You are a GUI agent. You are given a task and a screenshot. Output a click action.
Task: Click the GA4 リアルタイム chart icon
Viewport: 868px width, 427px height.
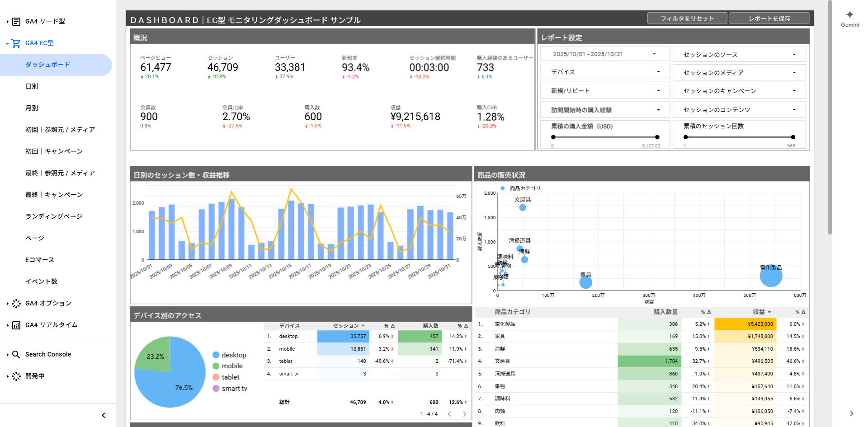(x=16, y=325)
